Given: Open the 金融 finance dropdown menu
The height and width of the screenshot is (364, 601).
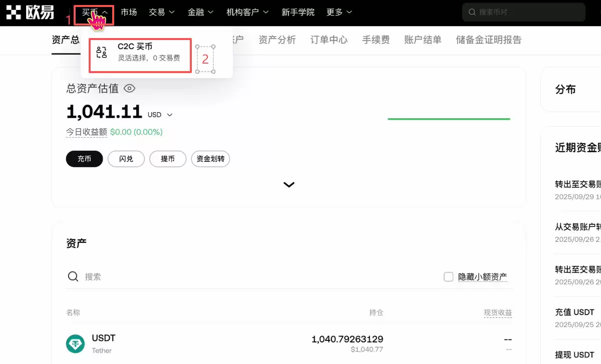Looking at the screenshot, I should click(x=200, y=12).
